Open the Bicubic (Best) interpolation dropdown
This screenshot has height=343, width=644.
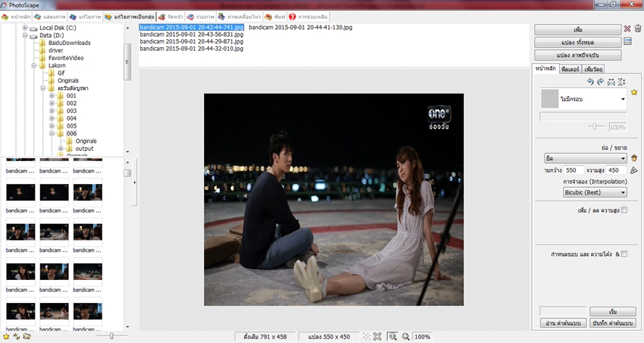point(595,192)
